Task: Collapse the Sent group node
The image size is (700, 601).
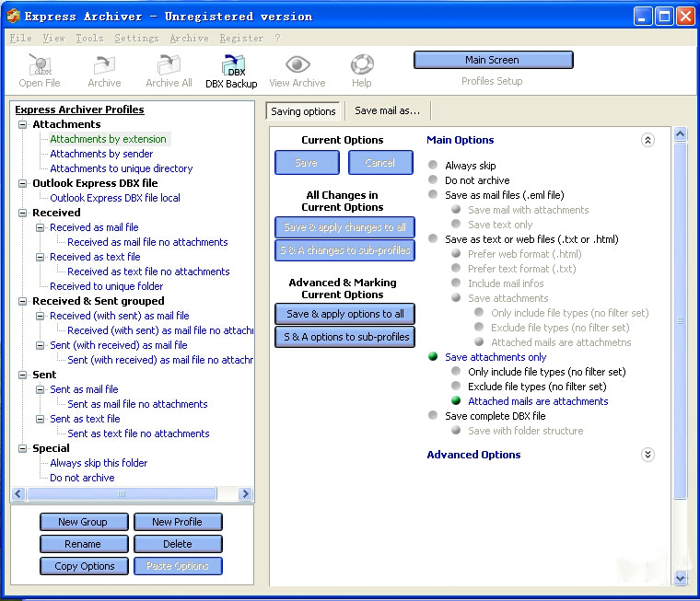Action: click(22, 375)
